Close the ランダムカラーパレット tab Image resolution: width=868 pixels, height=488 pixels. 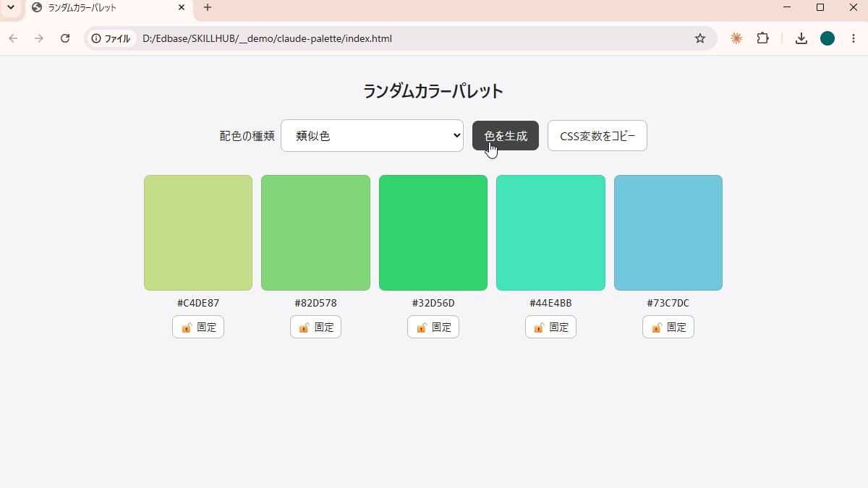tap(182, 8)
